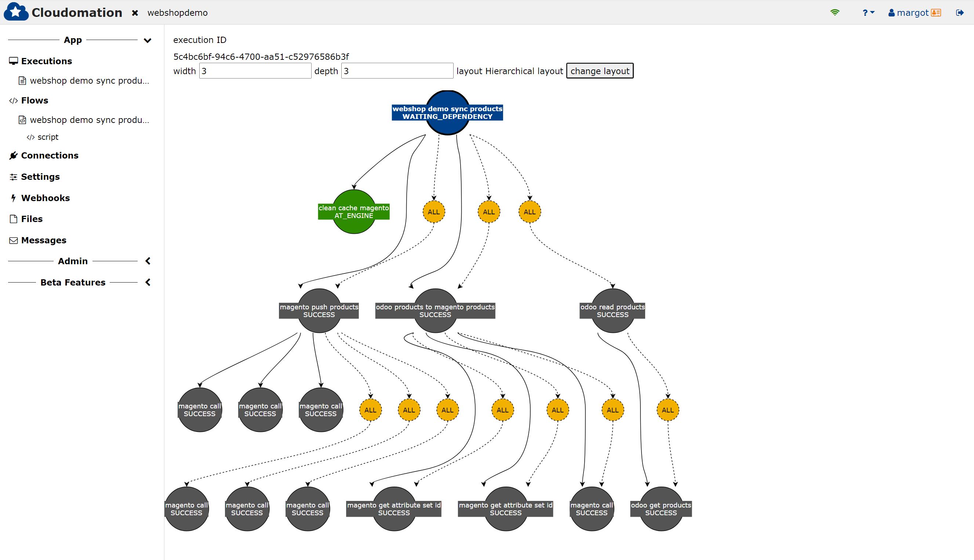974x560 pixels.
Task: Select the odoo products to magento products node
Action: point(435,311)
